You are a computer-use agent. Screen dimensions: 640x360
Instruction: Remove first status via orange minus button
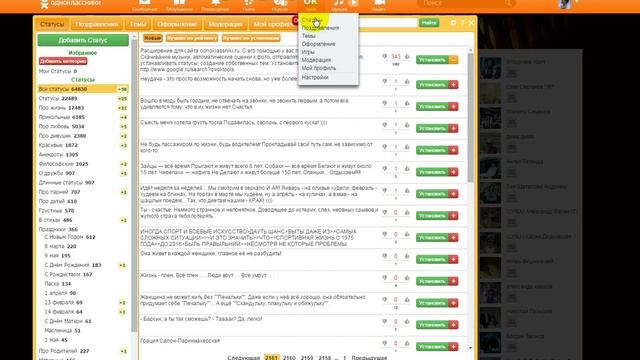(453, 60)
